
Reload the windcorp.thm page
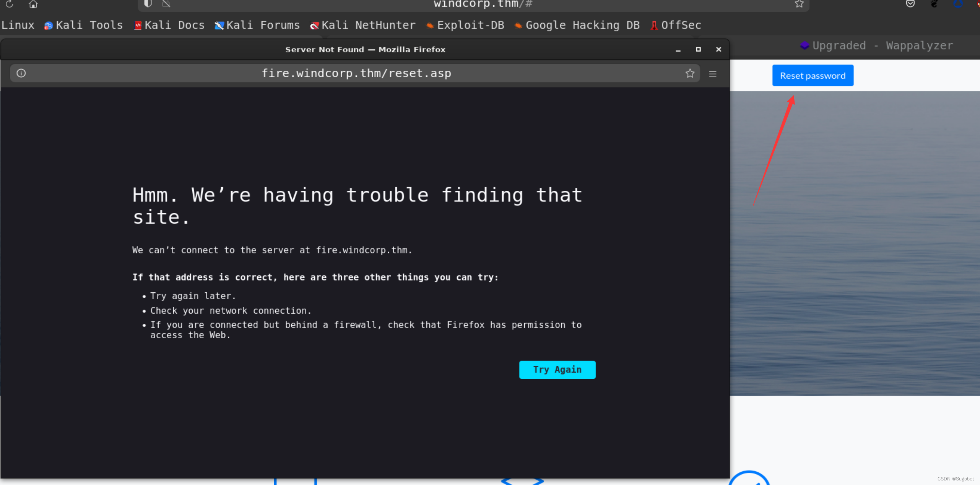pyautogui.click(x=10, y=4)
